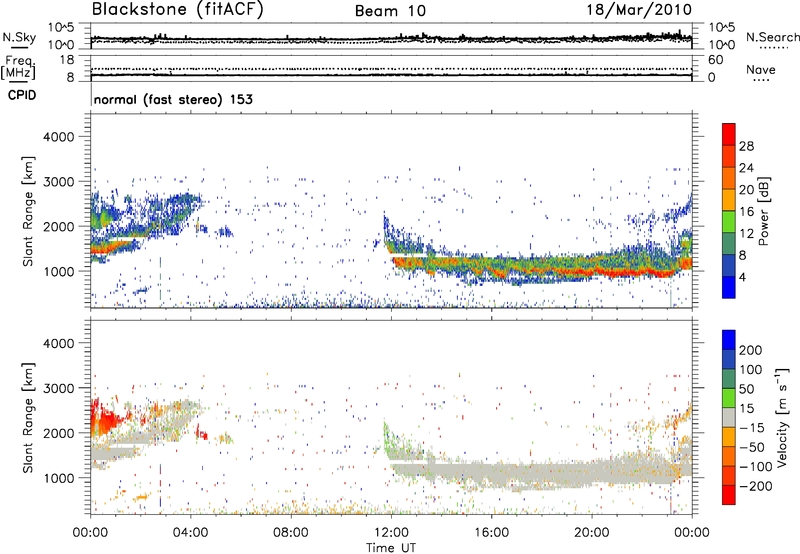Click the 'Blackstone (fitACF)' title text

point(178,9)
